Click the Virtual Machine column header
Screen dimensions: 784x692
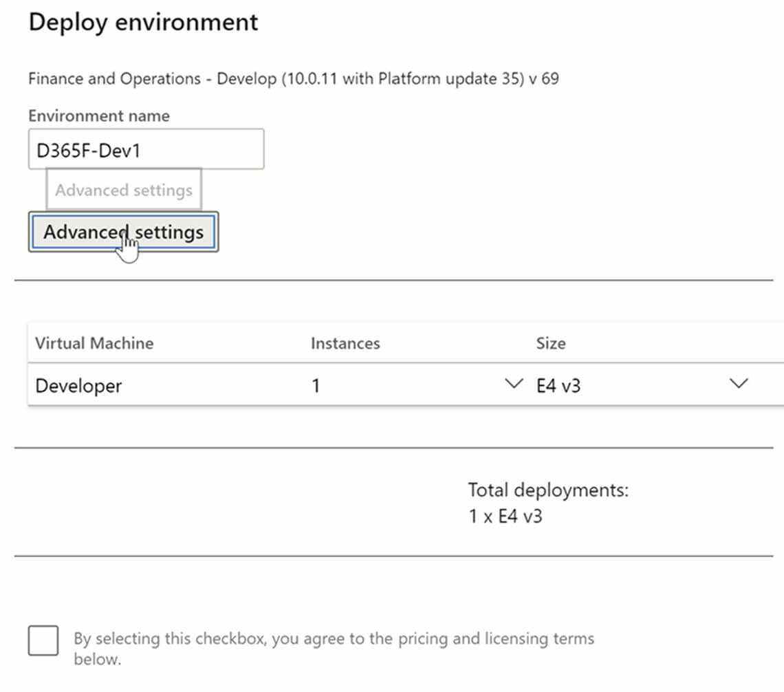(x=94, y=343)
